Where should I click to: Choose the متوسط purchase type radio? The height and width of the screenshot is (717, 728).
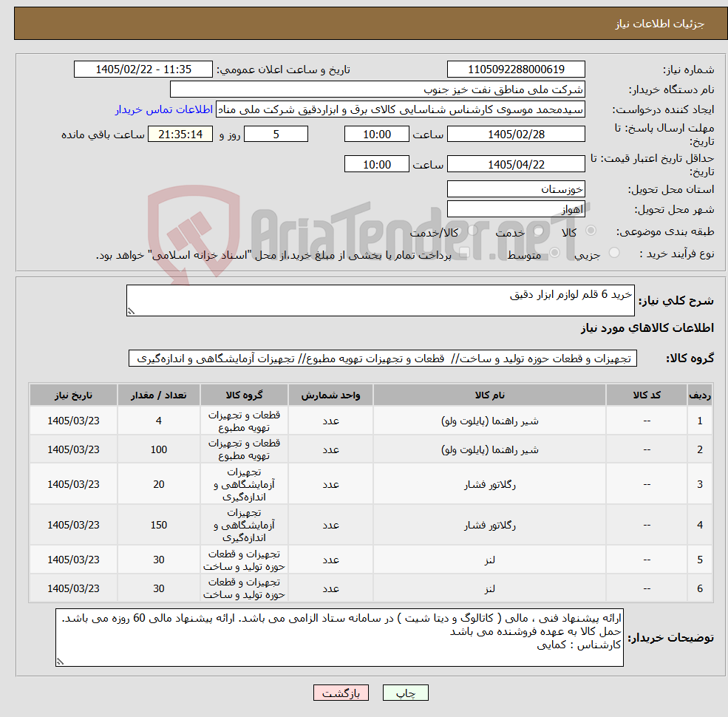click(x=554, y=253)
